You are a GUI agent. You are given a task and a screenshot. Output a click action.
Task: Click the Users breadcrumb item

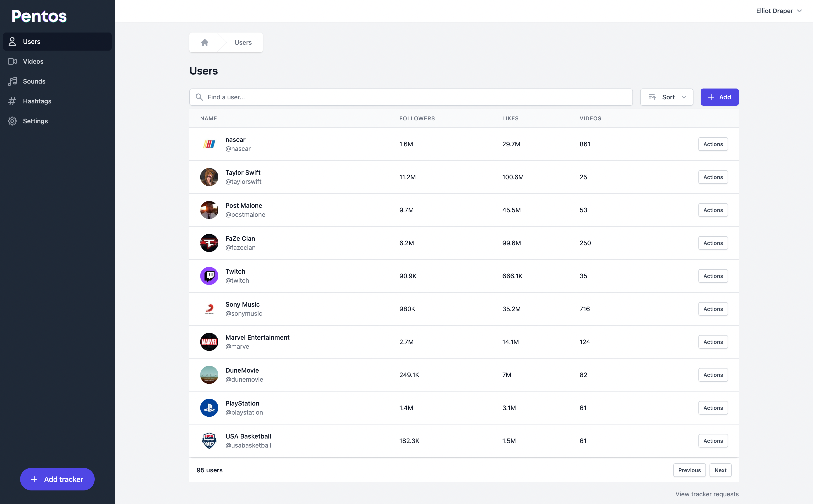pos(243,42)
